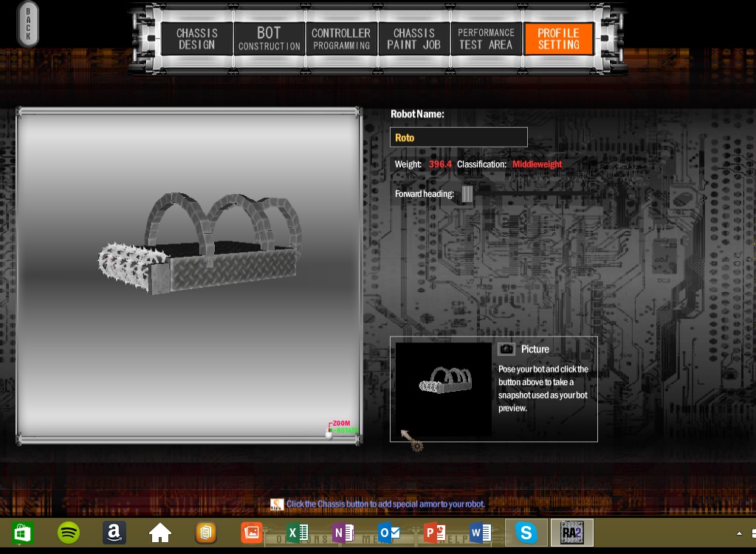Click the 3D robot model viewport
Screen dimensions: 756x554
pos(189,276)
